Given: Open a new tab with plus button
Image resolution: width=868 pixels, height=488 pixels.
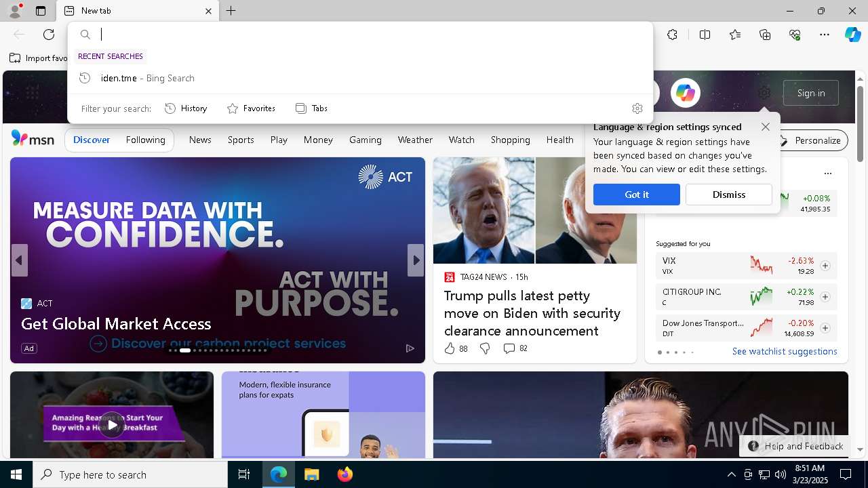Looking at the screenshot, I should click(231, 11).
